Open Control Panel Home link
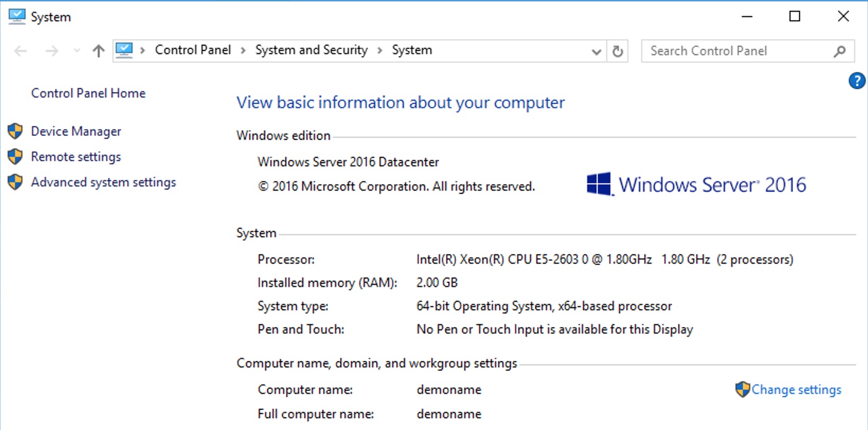868x430 pixels. tap(88, 93)
